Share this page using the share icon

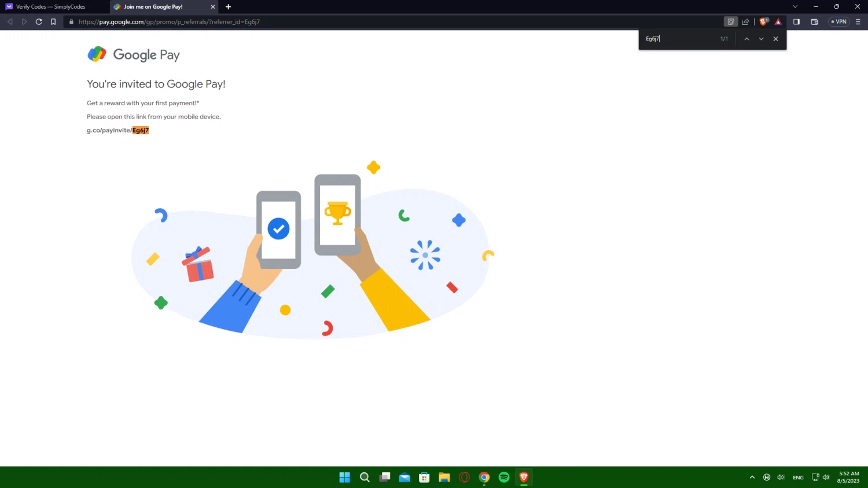click(745, 22)
